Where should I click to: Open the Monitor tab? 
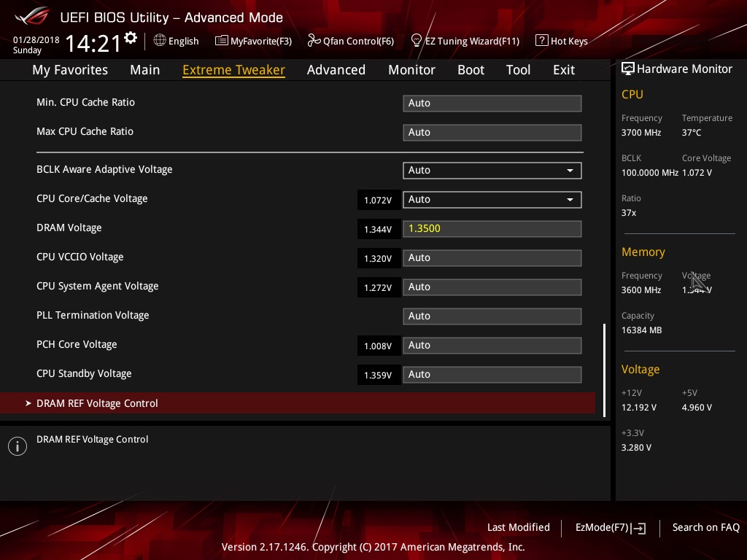(411, 70)
